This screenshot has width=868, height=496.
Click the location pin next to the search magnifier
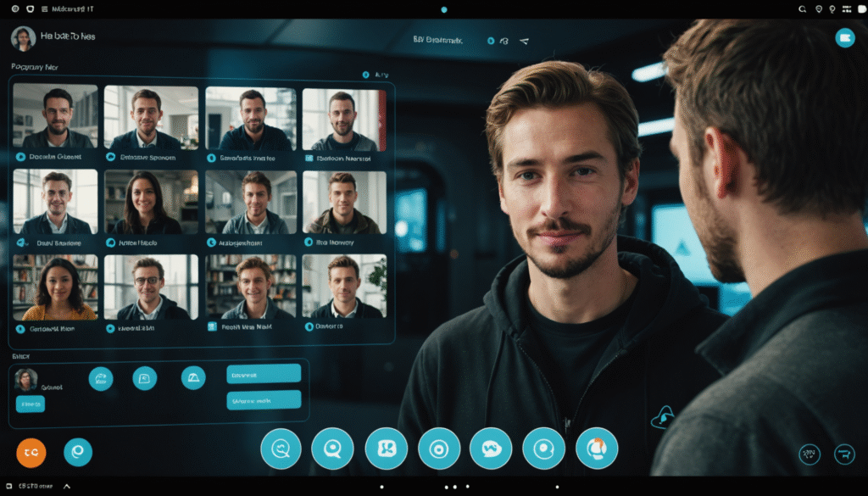point(819,8)
